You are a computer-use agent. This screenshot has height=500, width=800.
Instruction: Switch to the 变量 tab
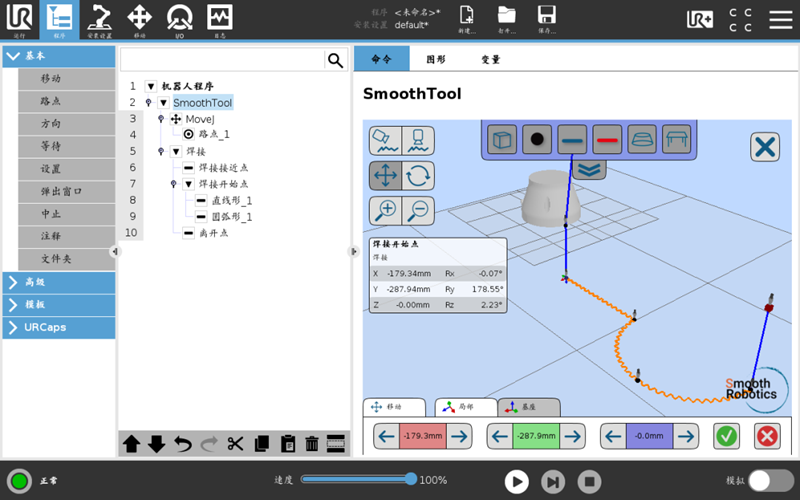coord(491,59)
